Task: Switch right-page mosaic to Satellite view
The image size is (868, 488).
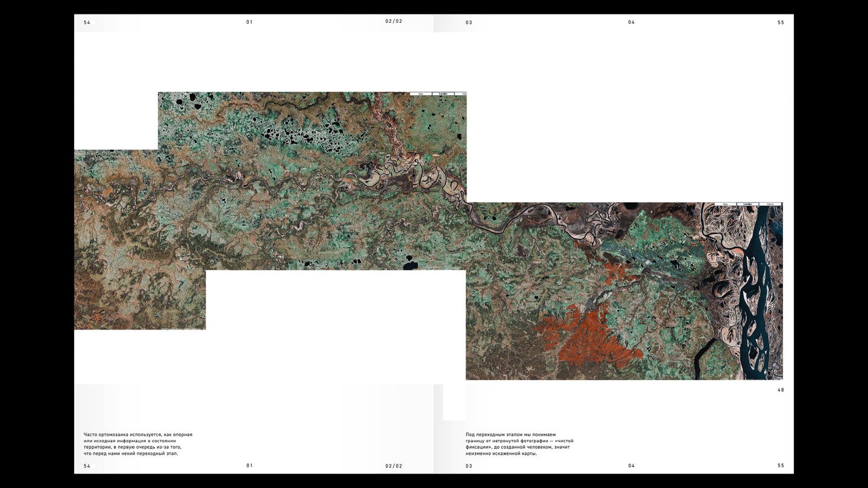Action: [747, 204]
